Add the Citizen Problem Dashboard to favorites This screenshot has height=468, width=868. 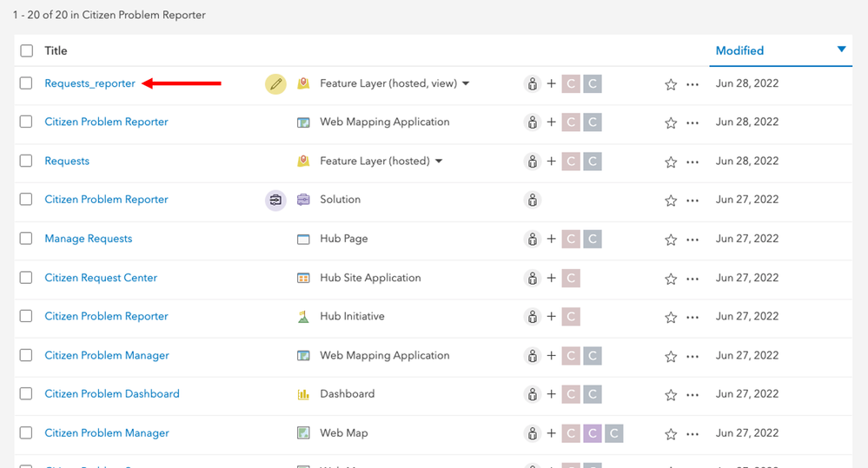671,394
